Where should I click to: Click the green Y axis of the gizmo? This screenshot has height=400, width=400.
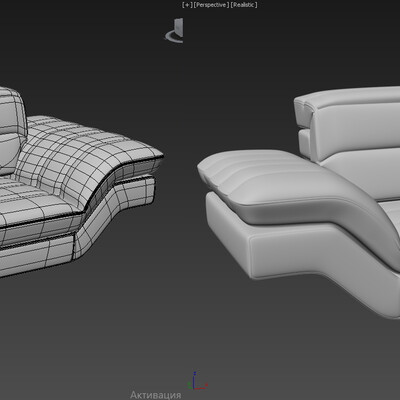pyautogui.click(x=190, y=385)
